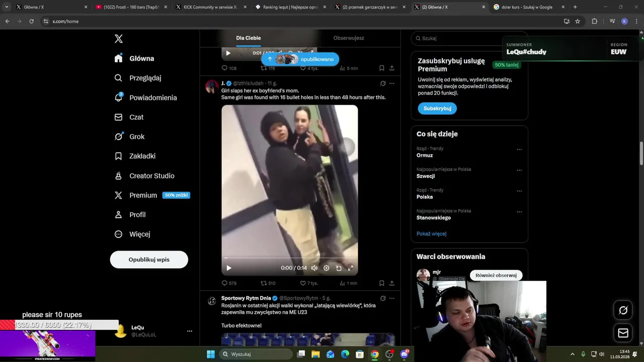Bookmark this page star icon
This screenshot has height=362, width=644.
tap(578, 21)
